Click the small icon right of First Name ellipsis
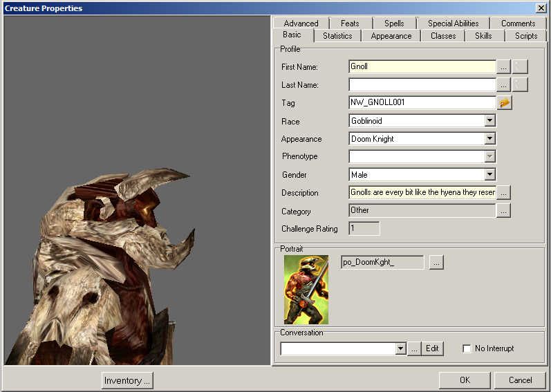The height and width of the screenshot is (392, 551). [x=521, y=66]
